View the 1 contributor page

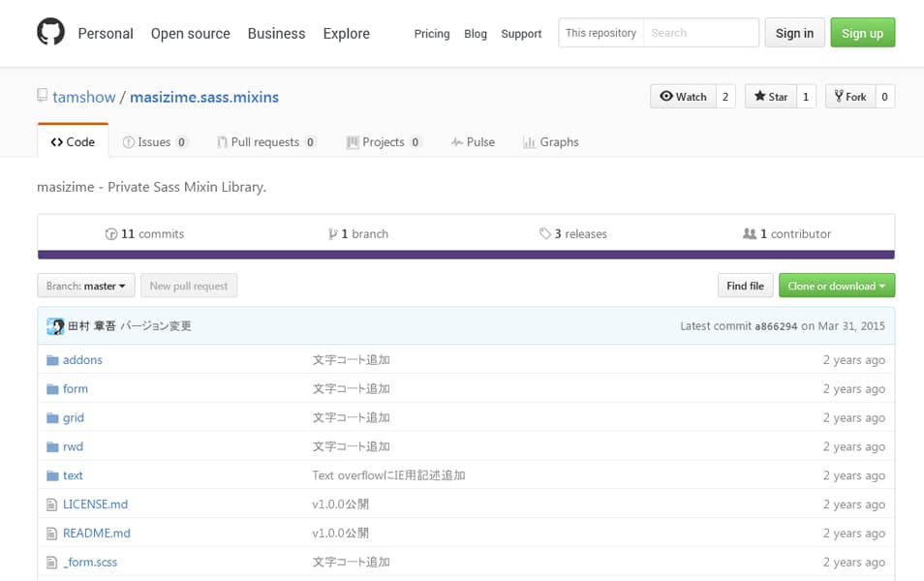pos(786,234)
